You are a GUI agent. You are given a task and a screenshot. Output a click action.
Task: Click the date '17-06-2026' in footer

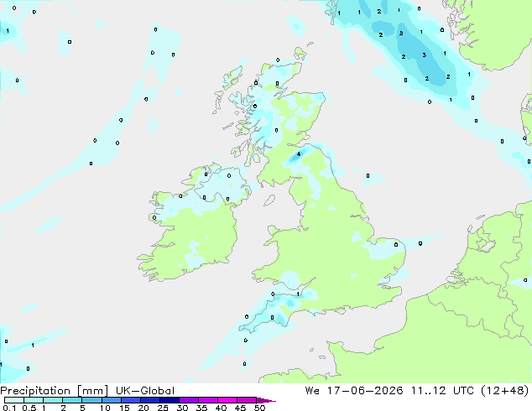(x=365, y=391)
